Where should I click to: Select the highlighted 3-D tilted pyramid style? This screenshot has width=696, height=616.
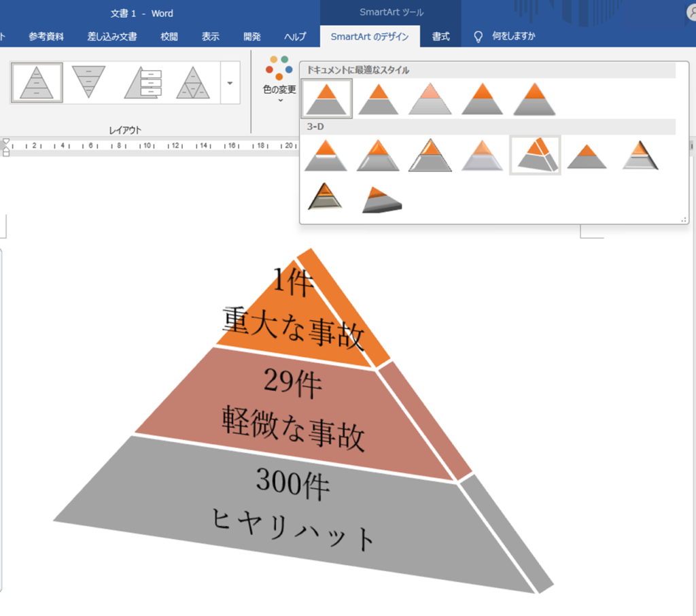535,155
